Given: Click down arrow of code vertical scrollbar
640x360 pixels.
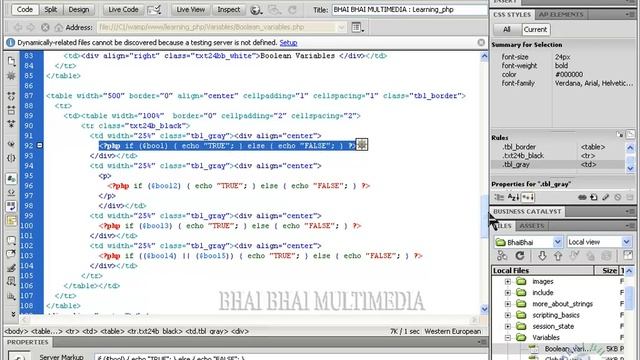Looking at the screenshot, I should 484,309.
